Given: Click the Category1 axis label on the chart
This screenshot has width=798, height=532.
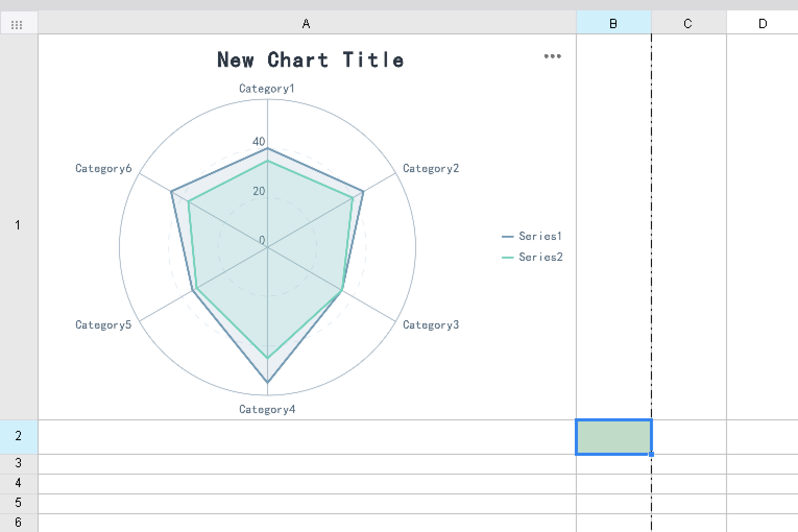Looking at the screenshot, I should click(267, 88).
